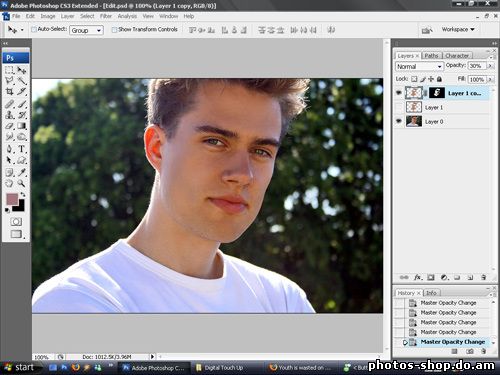The height and width of the screenshot is (375, 500).
Task: Select the Dodge tool
Action: (22, 137)
